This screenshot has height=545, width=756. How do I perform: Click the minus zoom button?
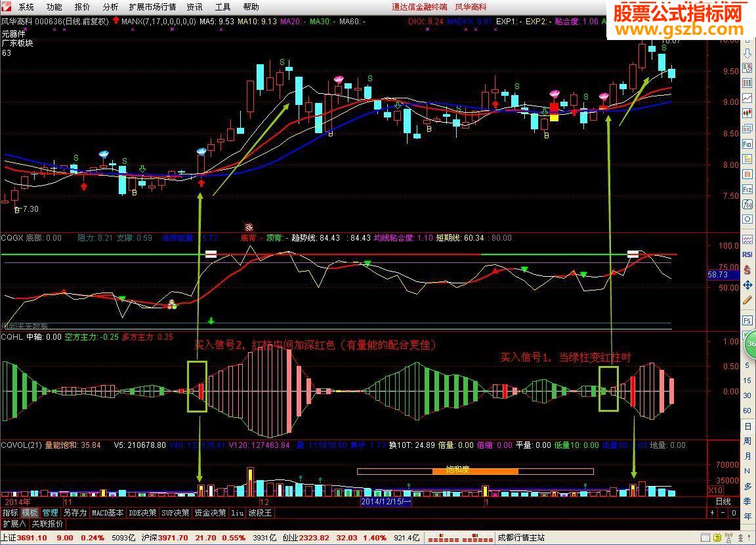pos(723,513)
